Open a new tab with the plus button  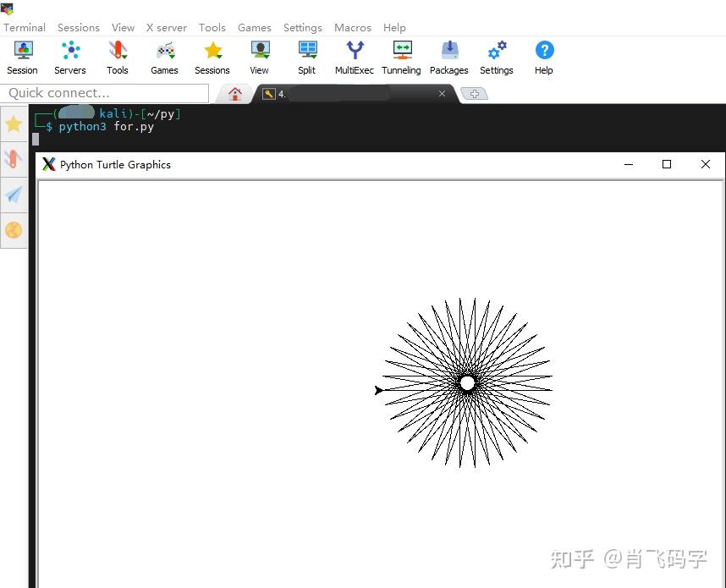[474, 93]
